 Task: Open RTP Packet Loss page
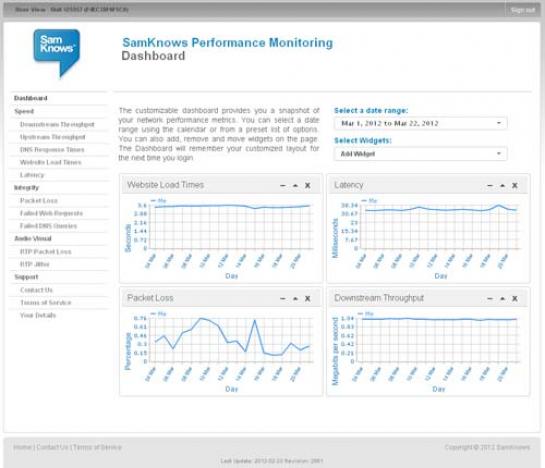[x=46, y=252]
